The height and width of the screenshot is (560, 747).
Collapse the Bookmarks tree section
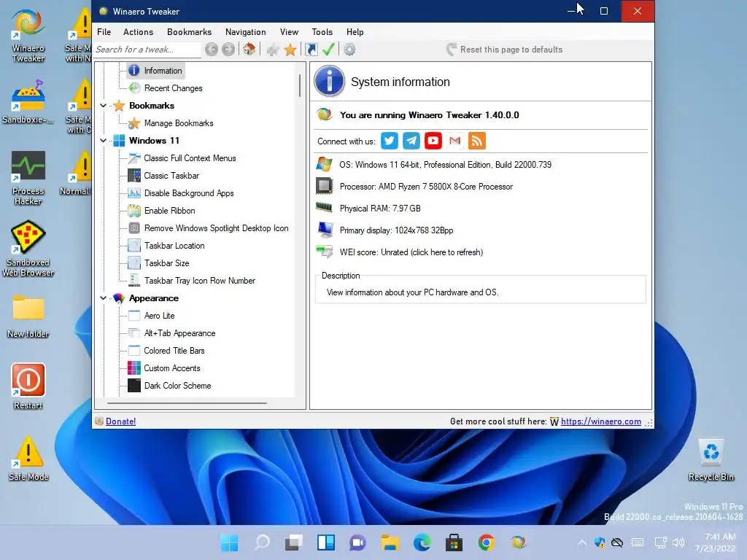click(103, 105)
